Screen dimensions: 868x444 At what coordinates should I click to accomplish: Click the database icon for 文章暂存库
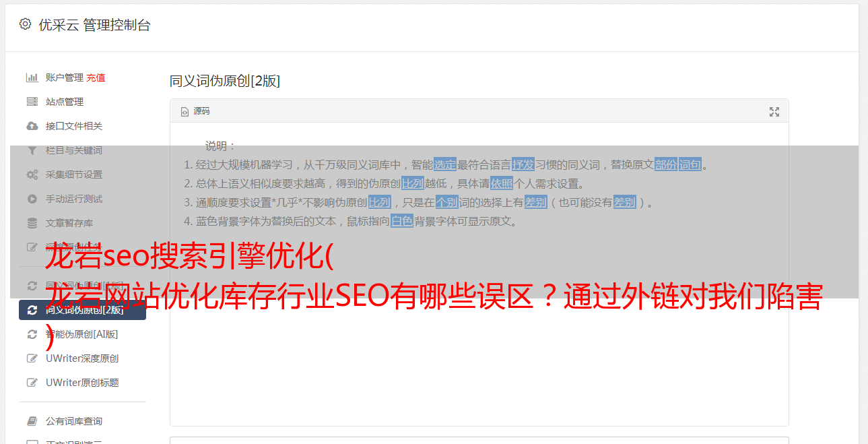pyautogui.click(x=32, y=223)
